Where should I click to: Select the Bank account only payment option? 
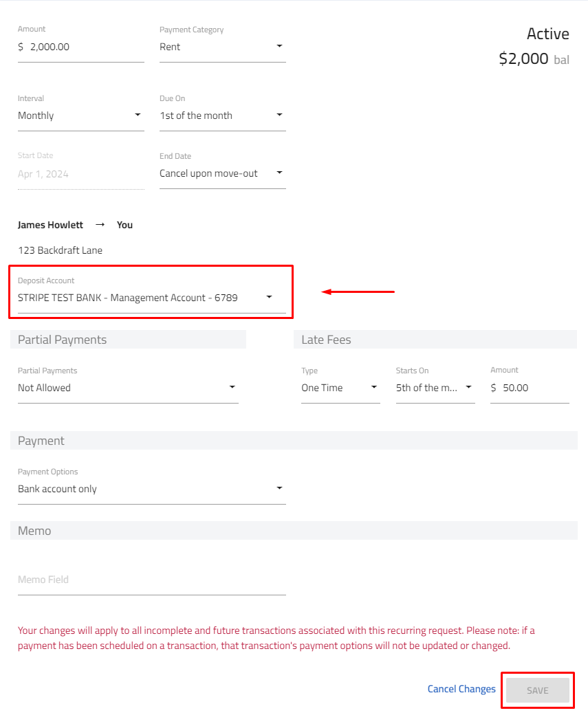(151, 489)
